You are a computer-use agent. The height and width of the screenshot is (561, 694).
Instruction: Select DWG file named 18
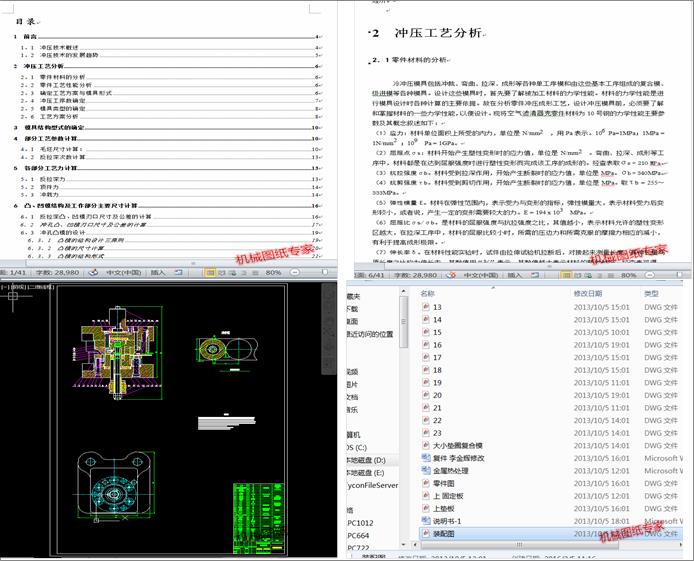(x=550, y=370)
